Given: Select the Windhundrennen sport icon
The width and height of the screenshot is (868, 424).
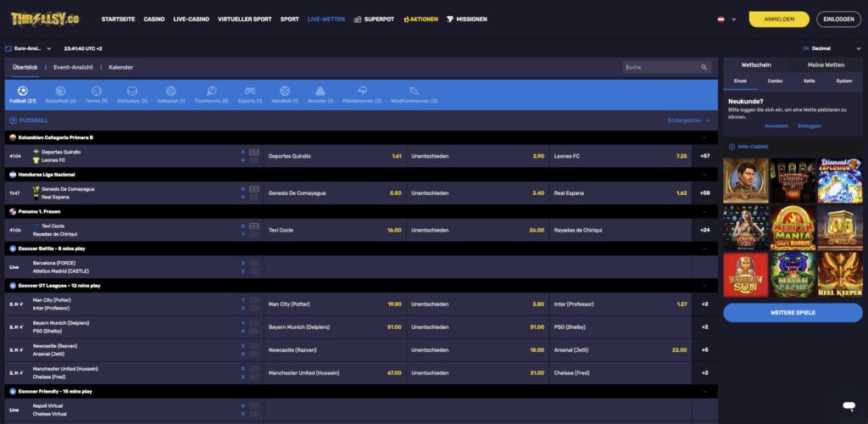Looking at the screenshot, I should (414, 91).
